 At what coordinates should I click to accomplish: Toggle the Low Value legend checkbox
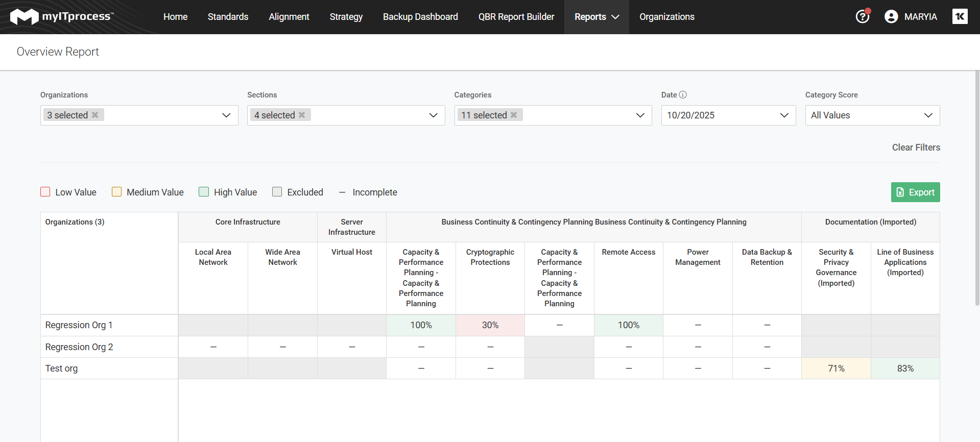(x=45, y=192)
